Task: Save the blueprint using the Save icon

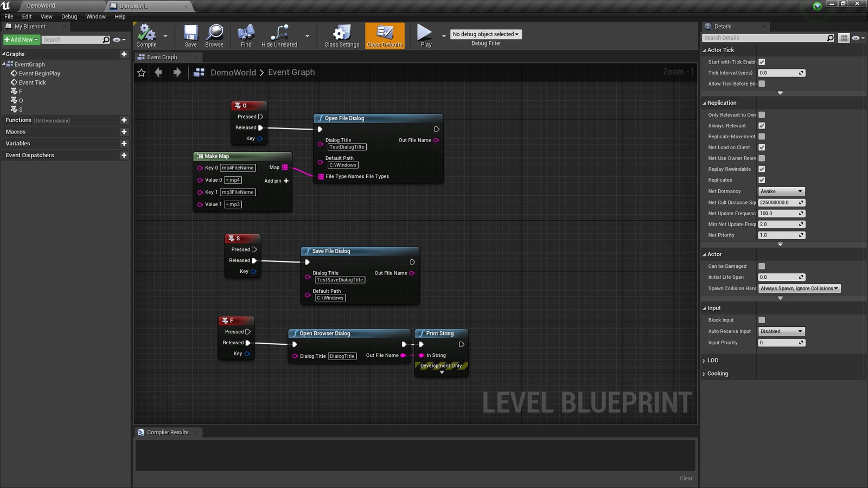Action: [190, 34]
